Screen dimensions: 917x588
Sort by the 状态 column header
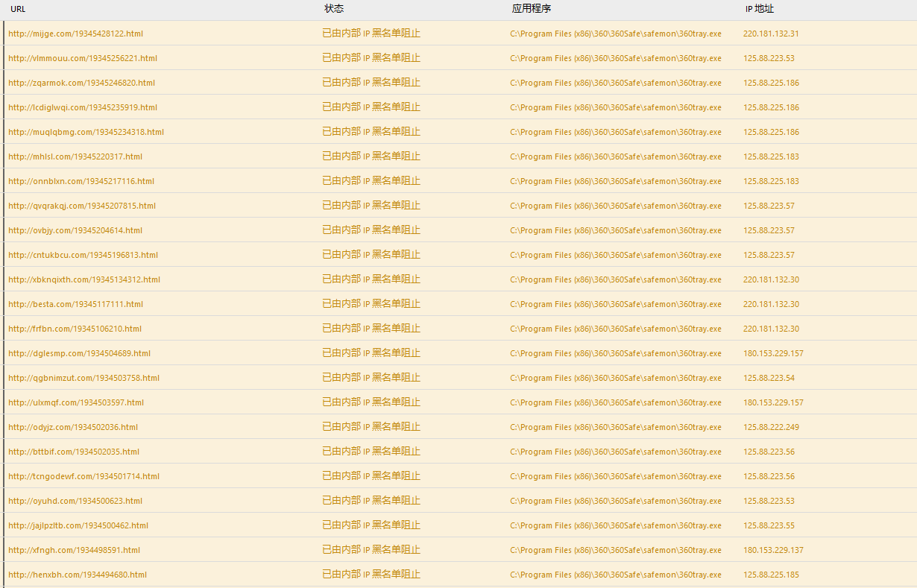(x=334, y=9)
